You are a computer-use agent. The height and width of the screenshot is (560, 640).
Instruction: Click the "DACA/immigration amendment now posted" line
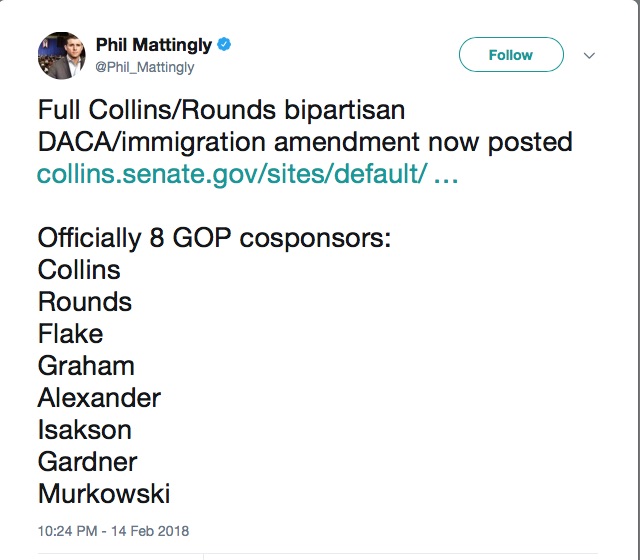pos(305,141)
